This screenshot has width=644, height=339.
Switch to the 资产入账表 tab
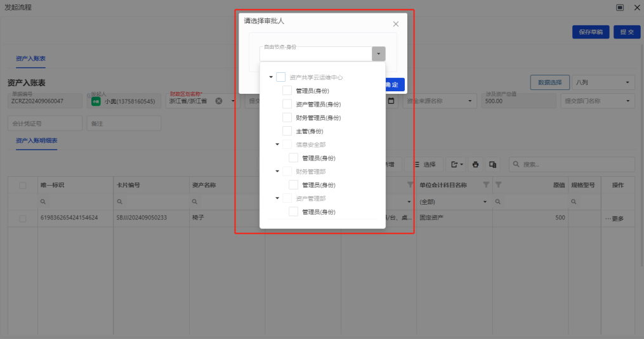[x=31, y=59]
